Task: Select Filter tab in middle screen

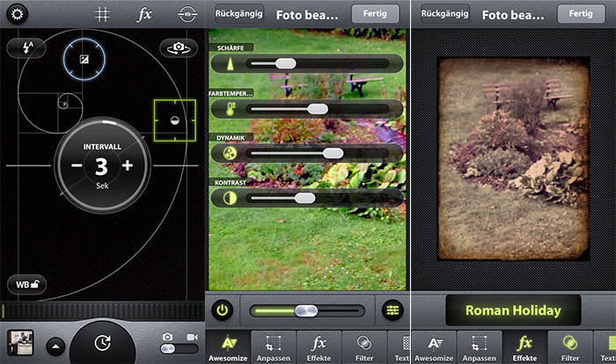Action: (x=364, y=347)
